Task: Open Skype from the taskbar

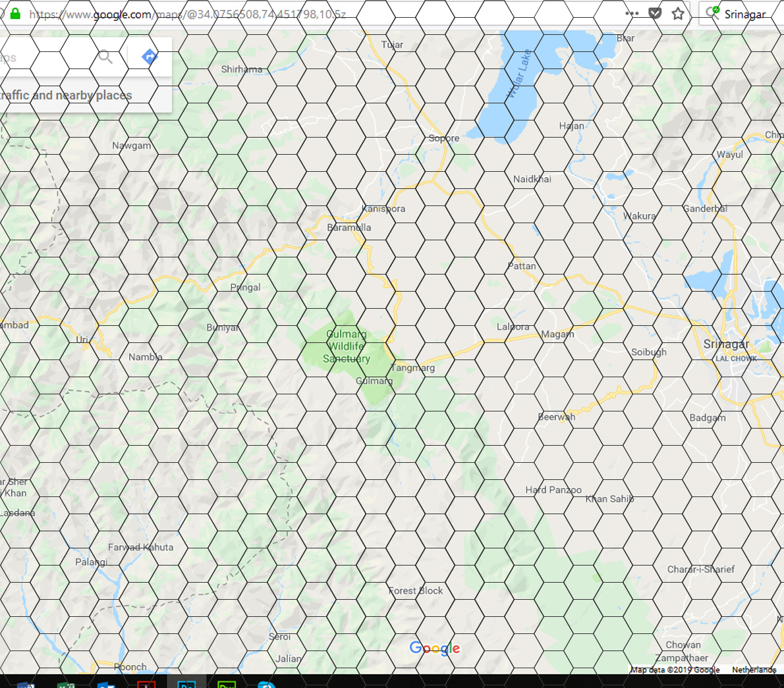Action: [267, 684]
